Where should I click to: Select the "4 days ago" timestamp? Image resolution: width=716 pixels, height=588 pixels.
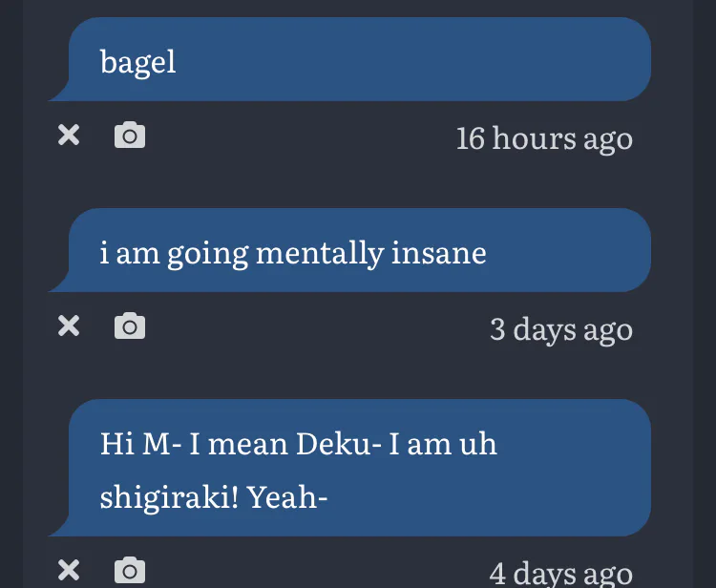[560, 573]
